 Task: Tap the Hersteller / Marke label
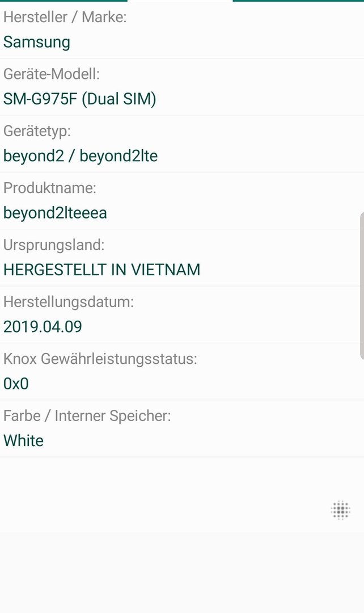[x=65, y=17]
